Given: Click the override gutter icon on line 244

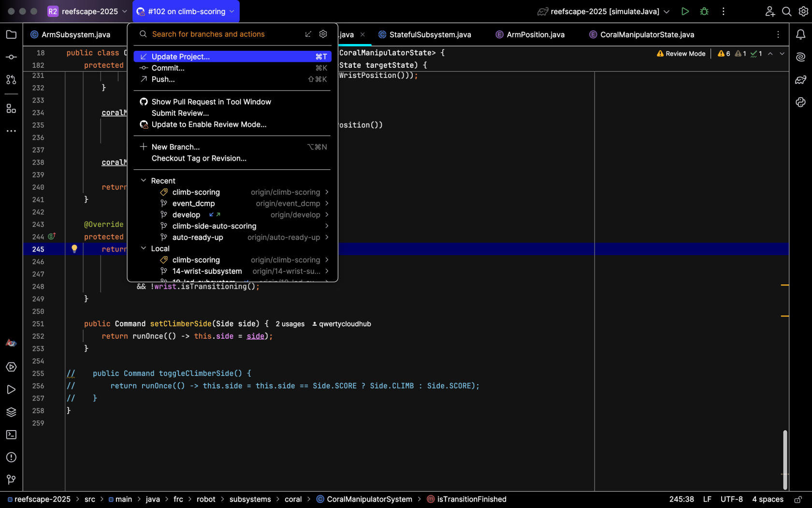Looking at the screenshot, I should [52, 236].
